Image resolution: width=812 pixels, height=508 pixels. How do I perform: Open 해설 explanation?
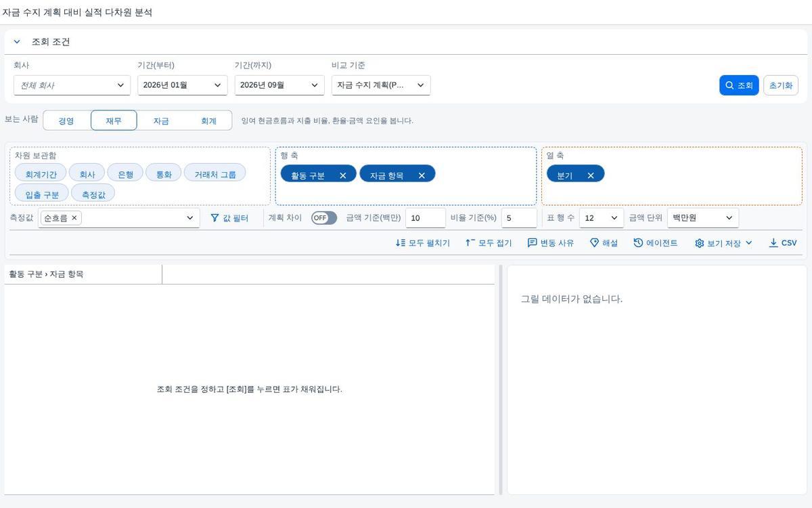coord(604,242)
